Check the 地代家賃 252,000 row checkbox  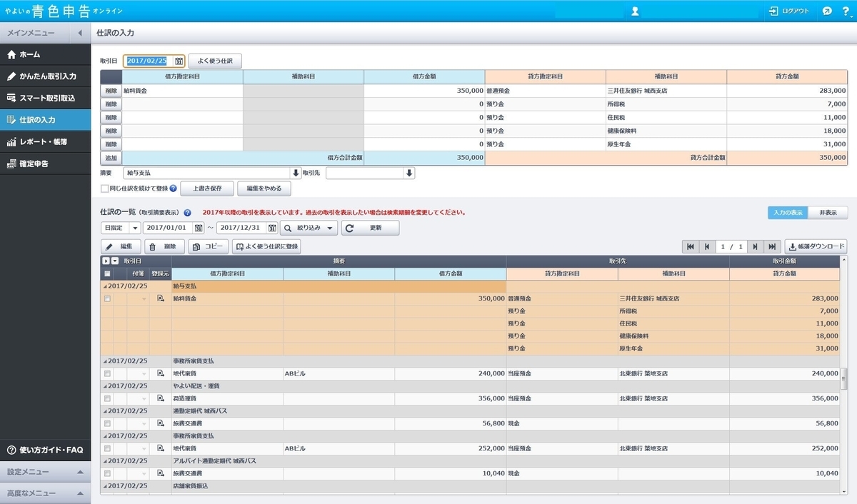click(x=107, y=448)
